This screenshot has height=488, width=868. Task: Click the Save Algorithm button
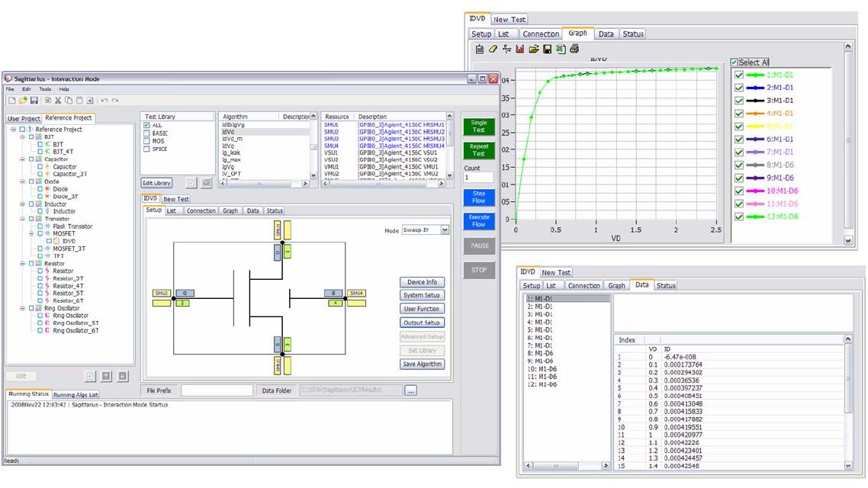pyautogui.click(x=422, y=364)
